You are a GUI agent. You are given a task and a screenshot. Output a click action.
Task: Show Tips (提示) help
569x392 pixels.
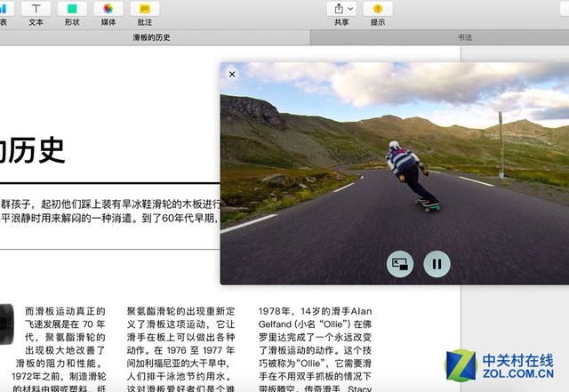[x=377, y=9]
